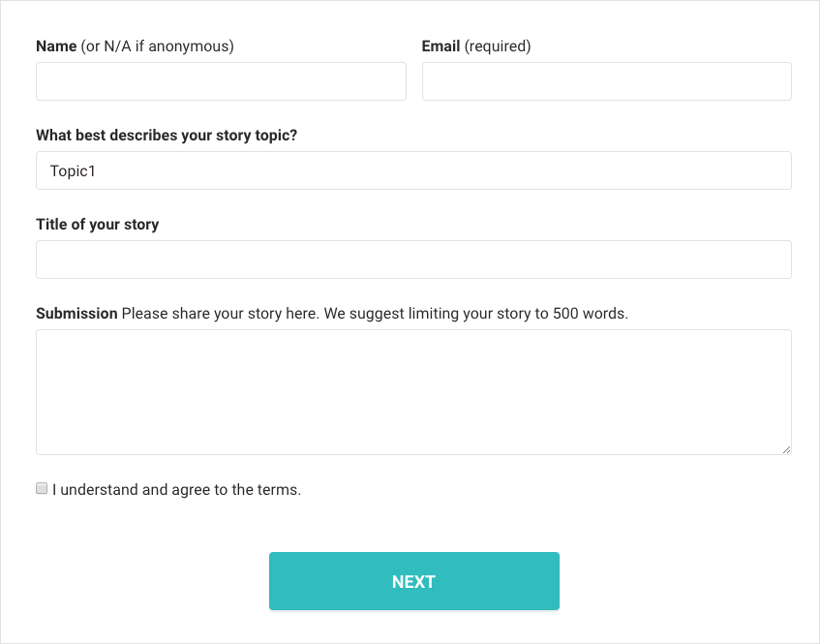Image resolution: width=820 pixels, height=644 pixels.
Task: Click the 'What best describes your story topic?' label
Action: pyautogui.click(x=166, y=135)
